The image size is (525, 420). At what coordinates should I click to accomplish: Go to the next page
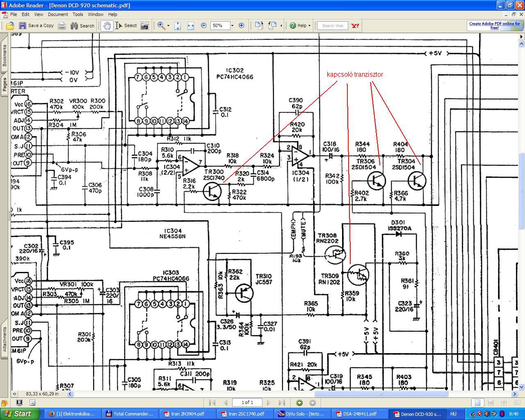(x=269, y=403)
